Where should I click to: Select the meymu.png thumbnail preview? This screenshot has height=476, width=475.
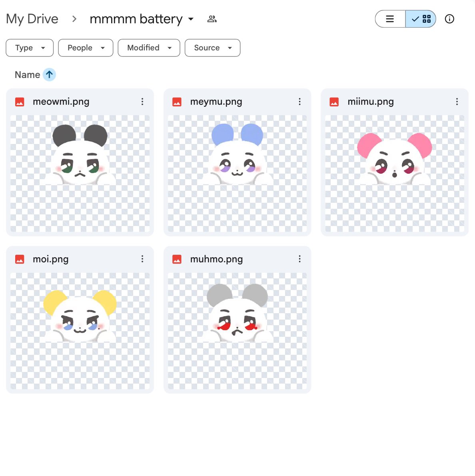tap(237, 174)
